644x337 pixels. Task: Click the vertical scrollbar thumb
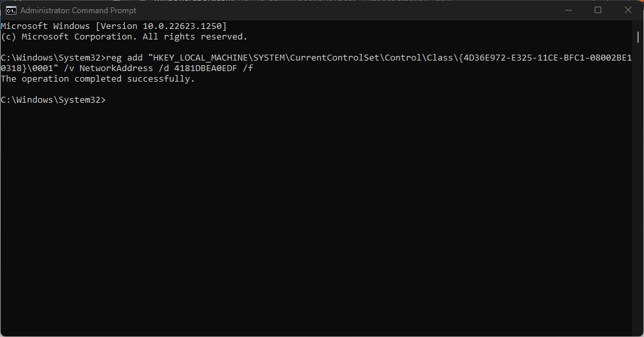coord(638,35)
